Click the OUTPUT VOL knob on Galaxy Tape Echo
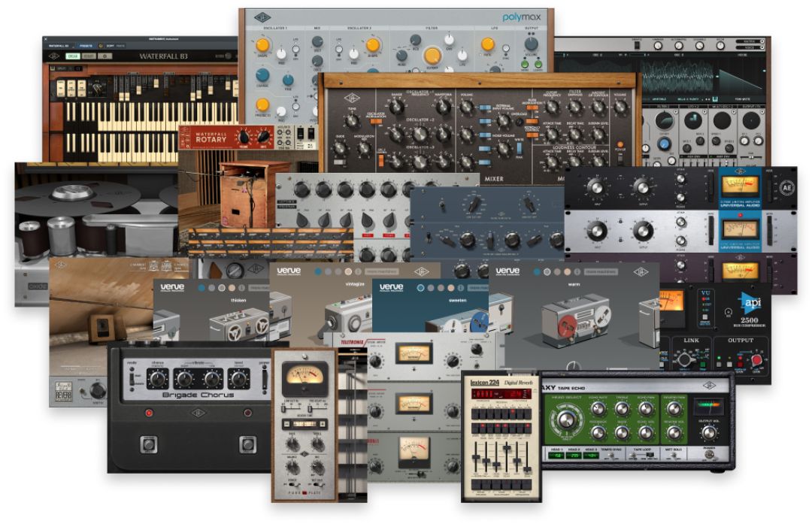 coord(709,433)
